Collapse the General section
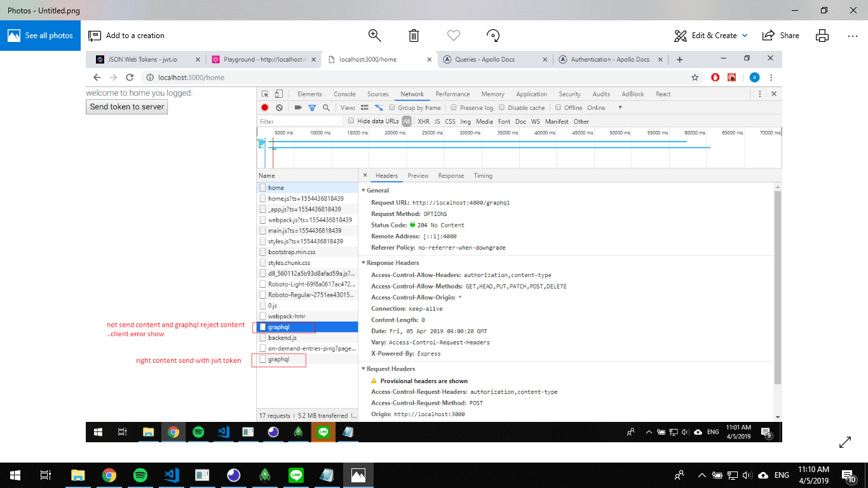Image resolution: width=868 pixels, height=488 pixels. coord(364,190)
